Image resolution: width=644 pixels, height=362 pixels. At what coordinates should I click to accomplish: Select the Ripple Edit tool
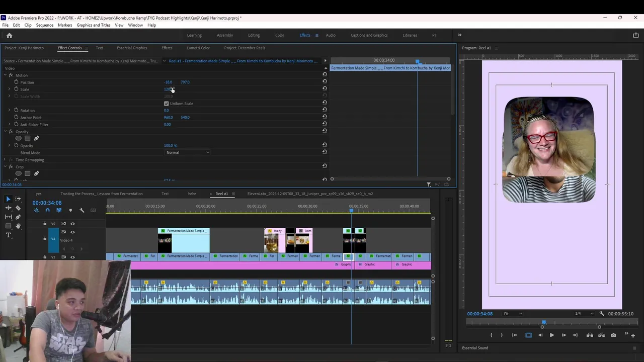[8, 208]
